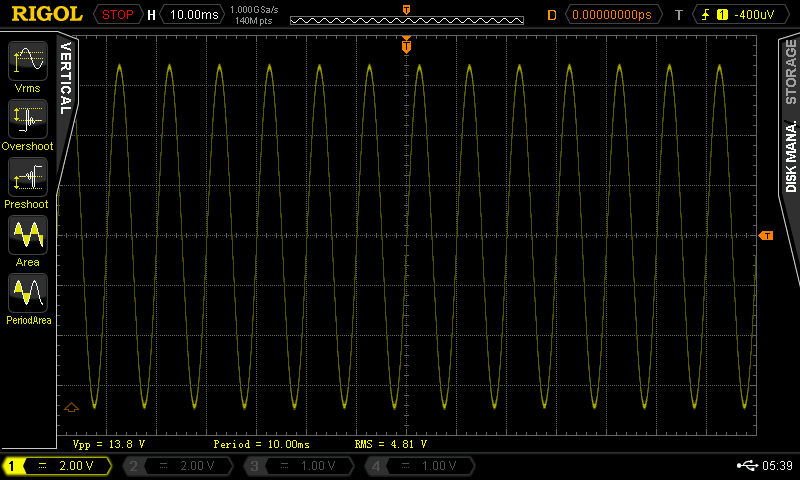
Task: Click the 1.000GSa/s sample rate text
Action: pyautogui.click(x=254, y=10)
